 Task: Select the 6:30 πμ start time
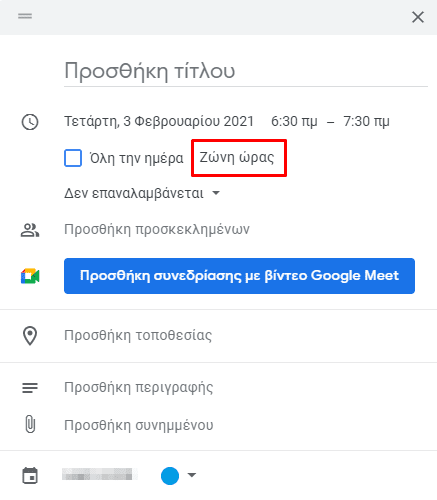click(x=294, y=121)
